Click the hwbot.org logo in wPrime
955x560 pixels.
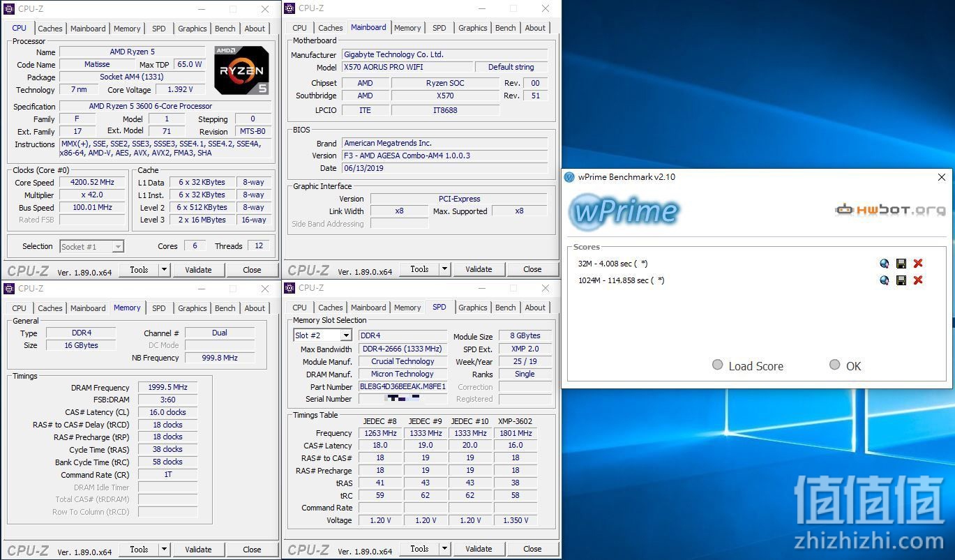pyautogui.click(x=890, y=209)
